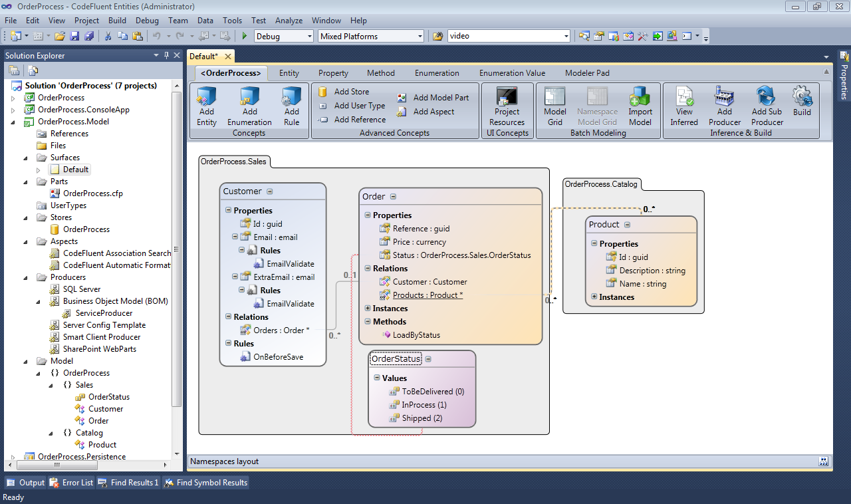Collapse the Customer entity shape
This screenshot has height=504, width=851.
[x=269, y=191]
